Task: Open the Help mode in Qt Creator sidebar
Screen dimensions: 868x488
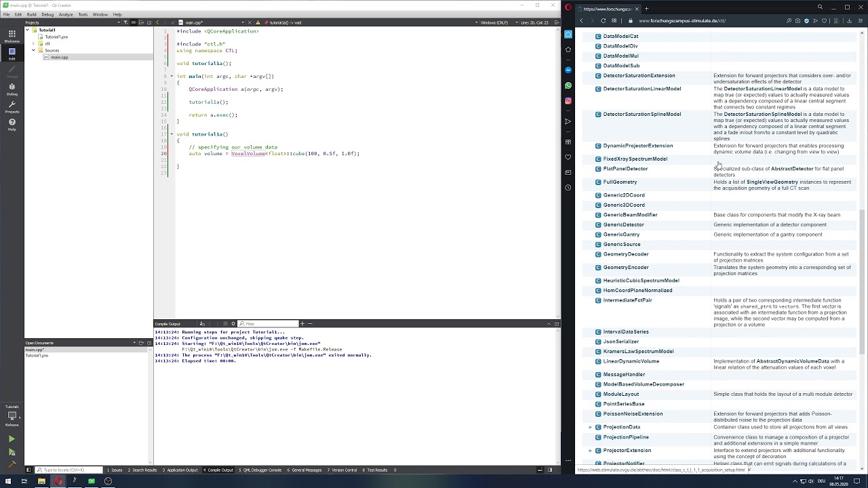Action: [12, 124]
